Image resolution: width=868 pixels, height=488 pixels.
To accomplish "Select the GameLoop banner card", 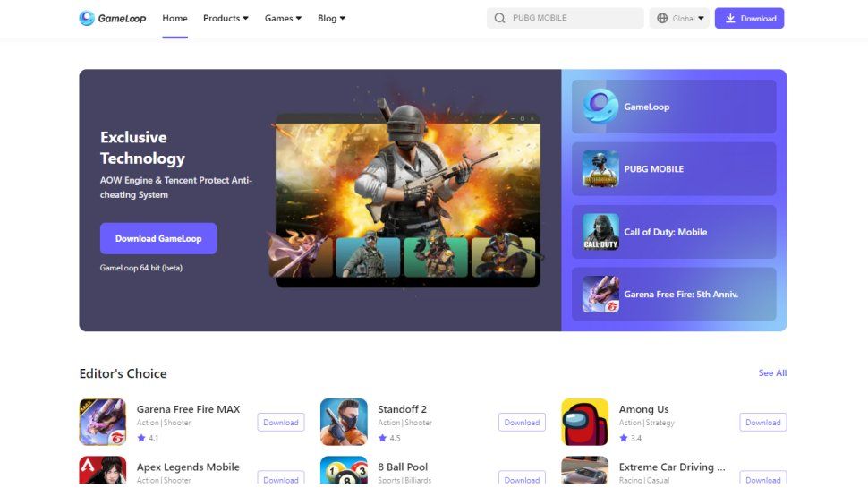I will pyautogui.click(x=674, y=107).
